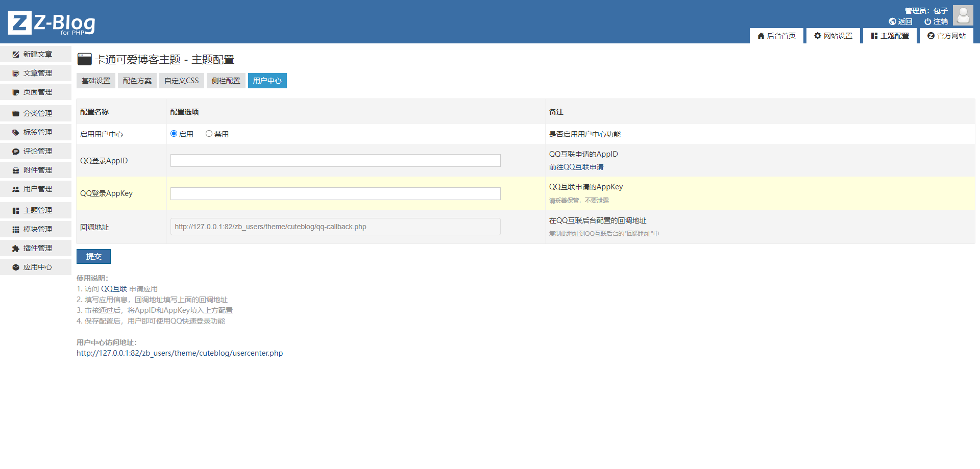Image resolution: width=980 pixels, height=469 pixels.
Task: Open the 自定义CSS tab
Action: [x=182, y=81]
